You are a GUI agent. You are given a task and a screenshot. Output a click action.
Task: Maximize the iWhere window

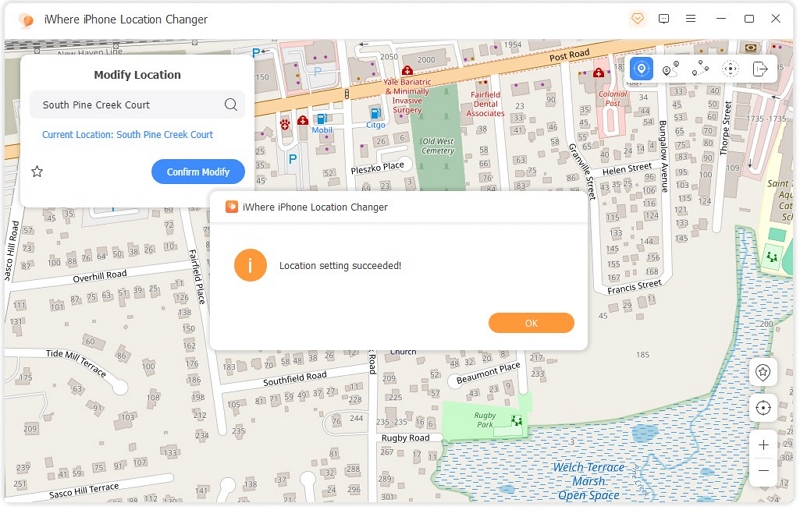coord(748,19)
